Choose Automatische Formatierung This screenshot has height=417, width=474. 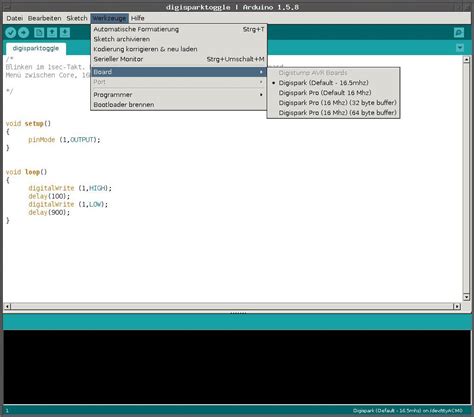tap(179, 29)
